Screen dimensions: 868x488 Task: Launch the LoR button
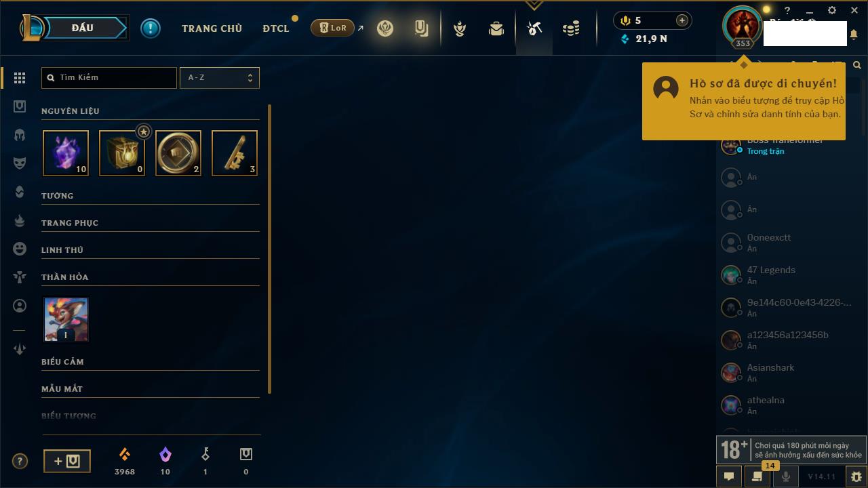point(333,28)
